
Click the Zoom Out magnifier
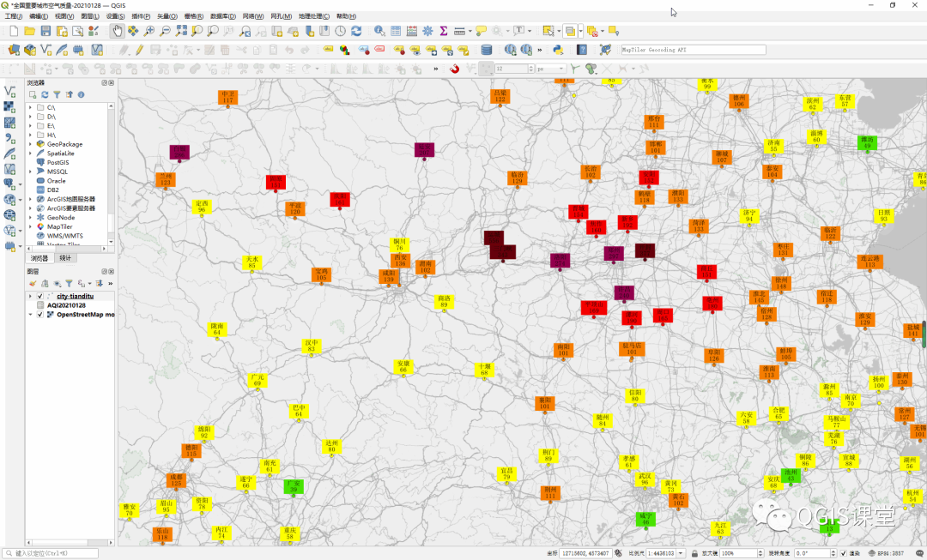(165, 32)
